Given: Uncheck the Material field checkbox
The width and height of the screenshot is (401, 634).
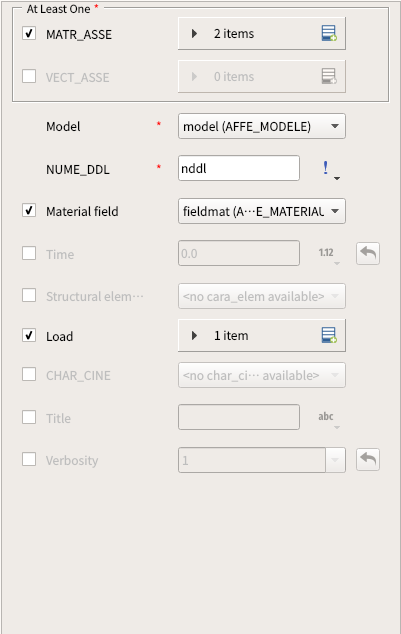Looking at the screenshot, I should coord(29,210).
